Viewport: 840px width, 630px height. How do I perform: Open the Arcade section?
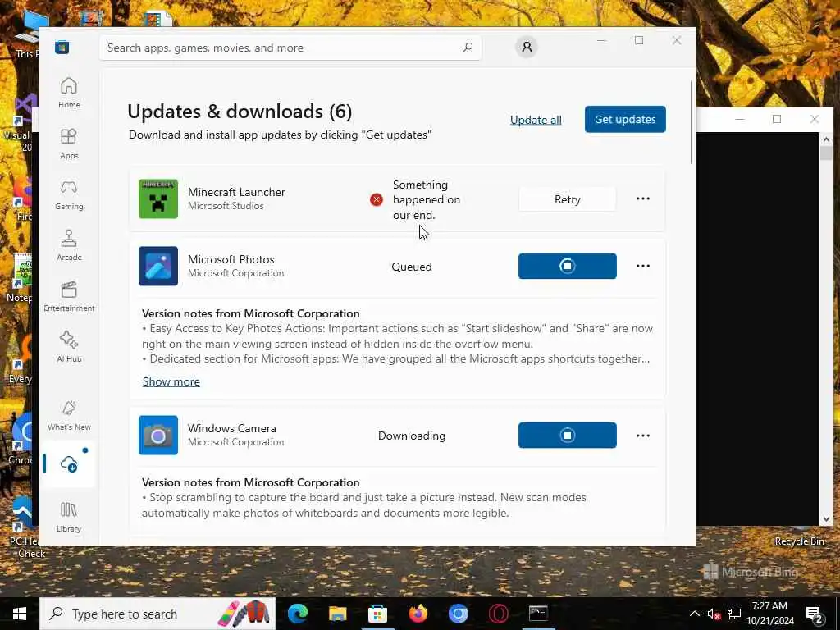tap(69, 245)
